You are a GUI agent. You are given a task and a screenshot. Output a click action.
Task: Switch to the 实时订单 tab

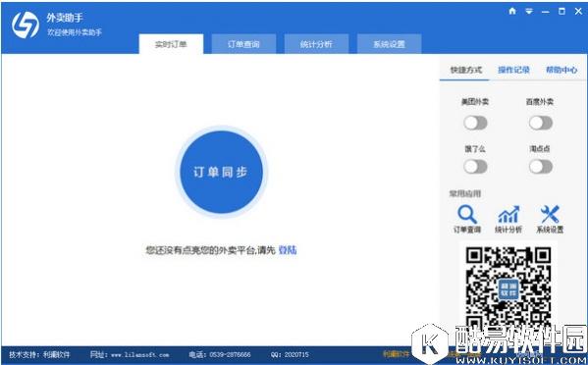tap(171, 44)
